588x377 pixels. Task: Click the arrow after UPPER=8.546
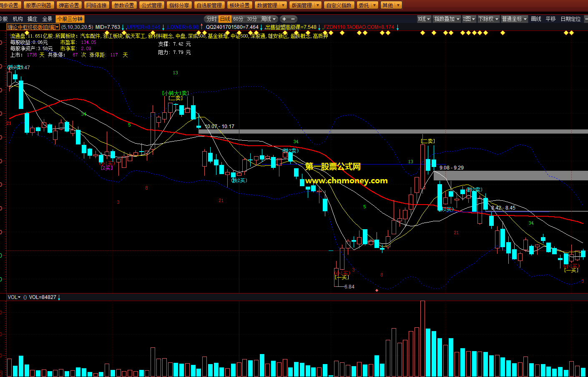[x=163, y=27]
